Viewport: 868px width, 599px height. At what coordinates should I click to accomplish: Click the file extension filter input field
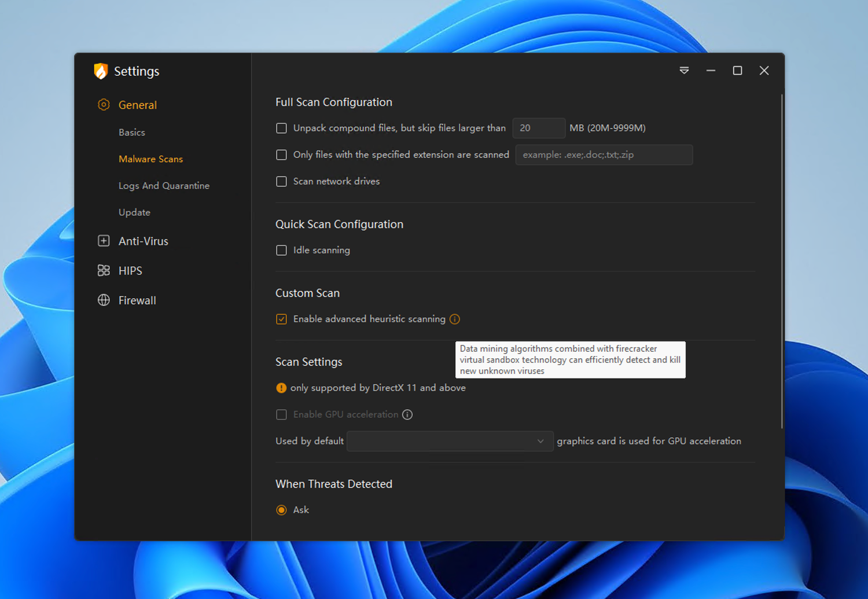[604, 155]
